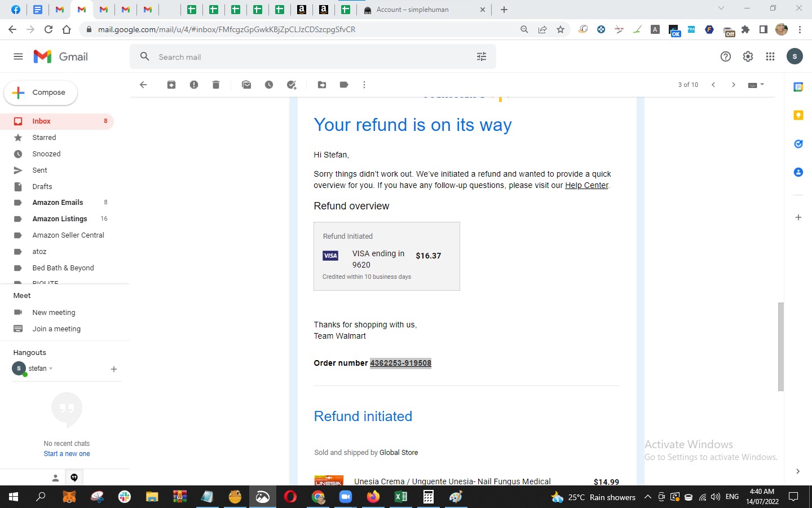This screenshot has width=812, height=508.
Task: Launch Excel from the taskbar
Action: pyautogui.click(x=401, y=497)
